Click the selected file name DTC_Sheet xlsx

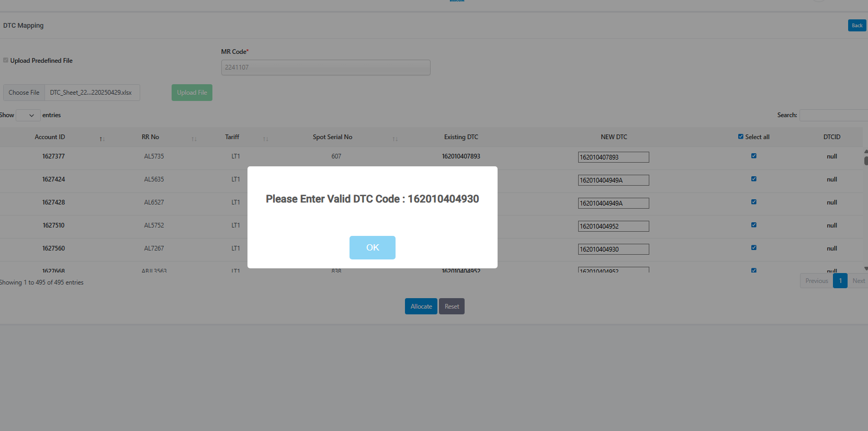pos(91,93)
